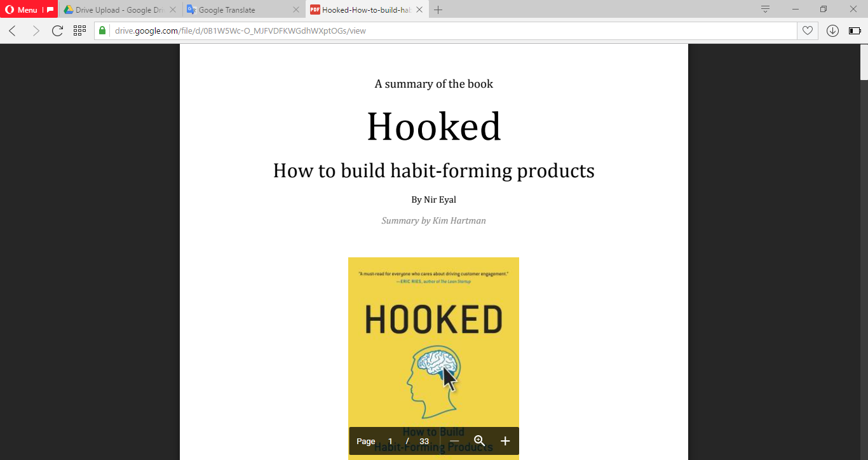Open the Speed Dial grid icon
The height and width of the screenshot is (460, 868).
[79, 30]
